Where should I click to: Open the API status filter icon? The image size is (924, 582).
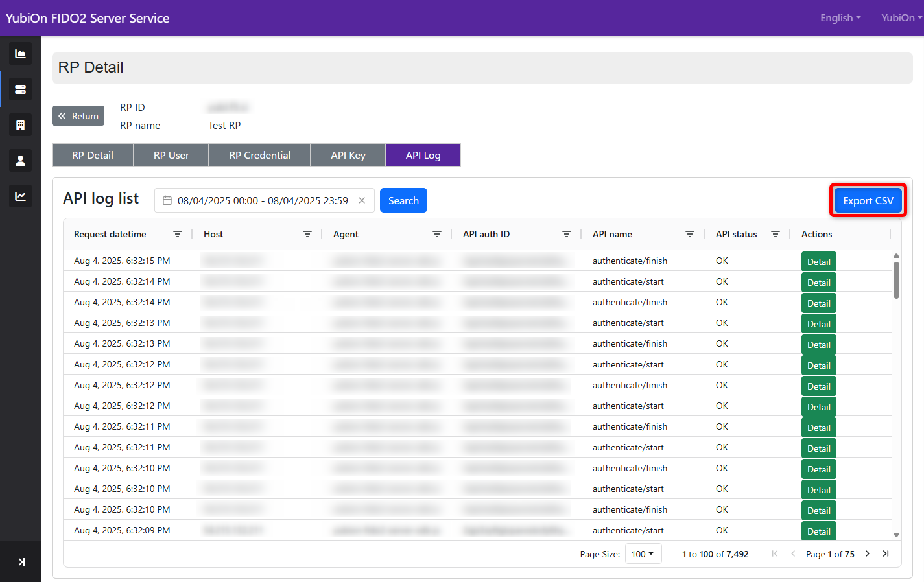(x=776, y=234)
